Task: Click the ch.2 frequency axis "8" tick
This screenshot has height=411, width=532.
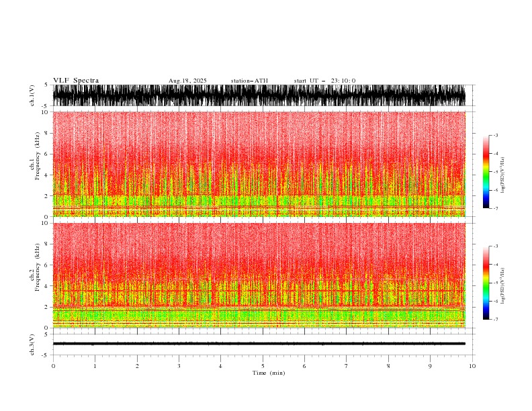Action: tap(47, 244)
